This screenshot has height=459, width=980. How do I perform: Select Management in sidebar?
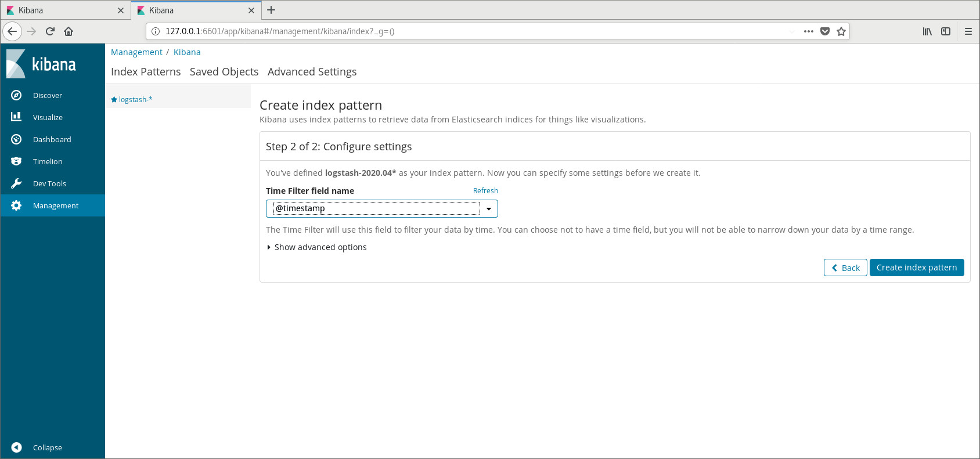click(x=56, y=206)
